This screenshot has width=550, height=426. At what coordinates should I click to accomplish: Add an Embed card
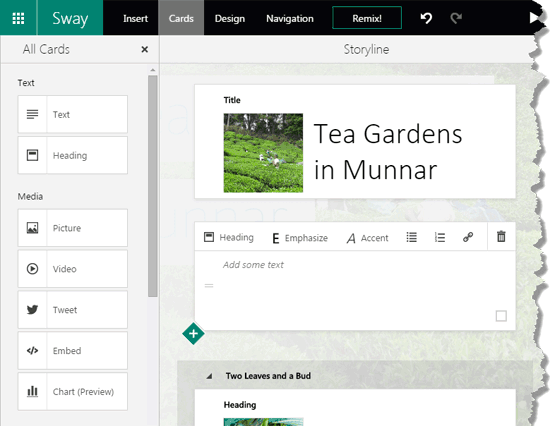(73, 351)
